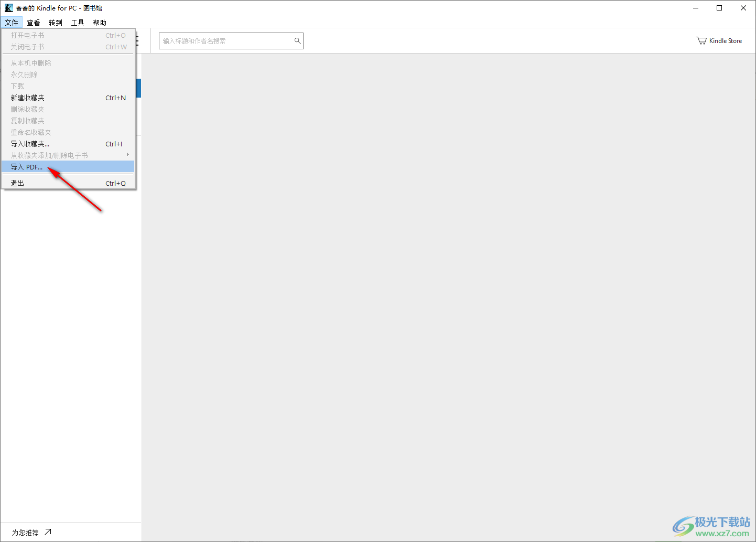The width and height of the screenshot is (756, 542).
Task: Open the Kindle Store link
Action: click(x=719, y=40)
